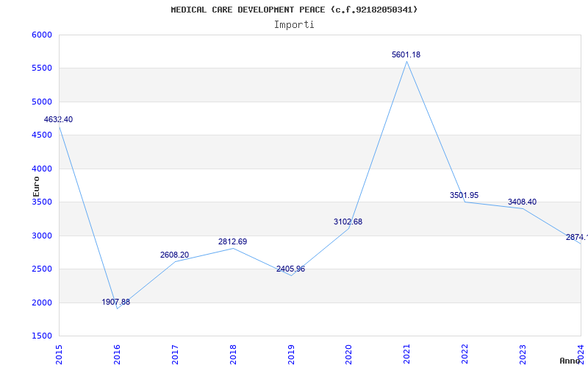Select the y-axis value 4000
This screenshot has height=368, width=588.
(x=42, y=169)
